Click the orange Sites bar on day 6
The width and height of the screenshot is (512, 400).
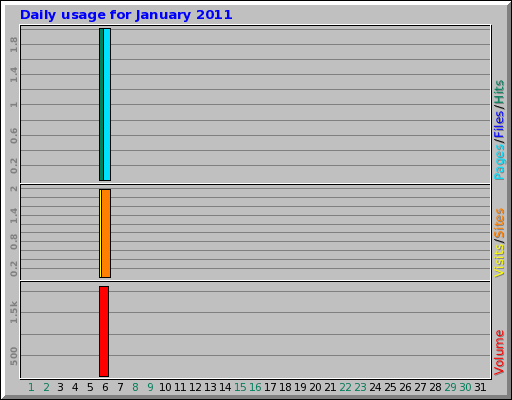click(106, 233)
